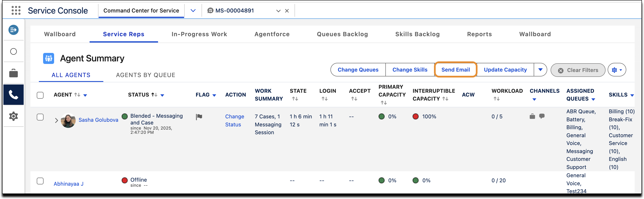Click the green status dot beside Blended - Messaging

tap(124, 116)
